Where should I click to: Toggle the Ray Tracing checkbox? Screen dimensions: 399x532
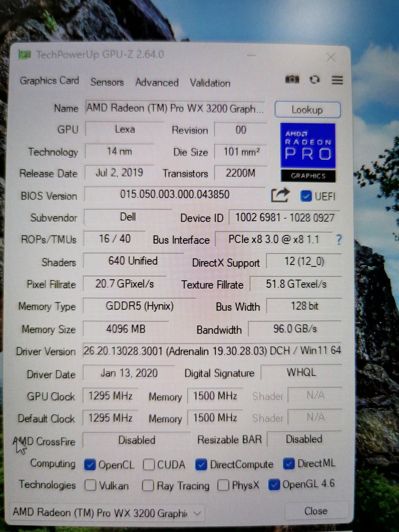148,486
